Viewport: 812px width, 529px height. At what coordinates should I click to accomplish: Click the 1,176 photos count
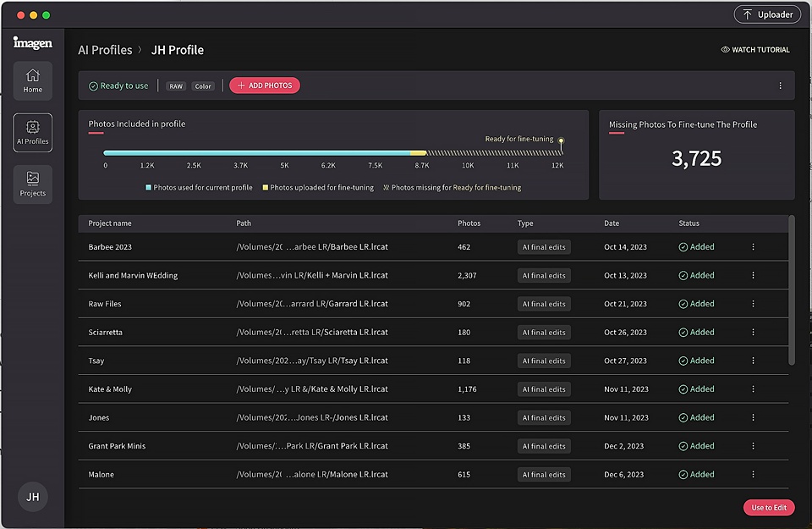[467, 389]
